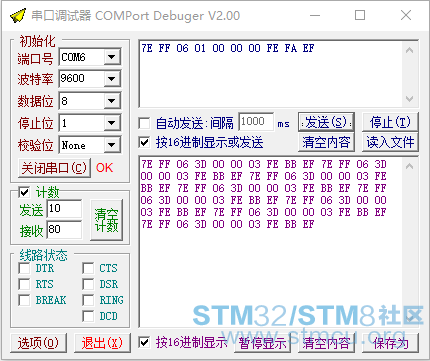Uncheck the bottom 按16进制显示 checkbox
This screenshot has height=361, width=430.
(144, 342)
